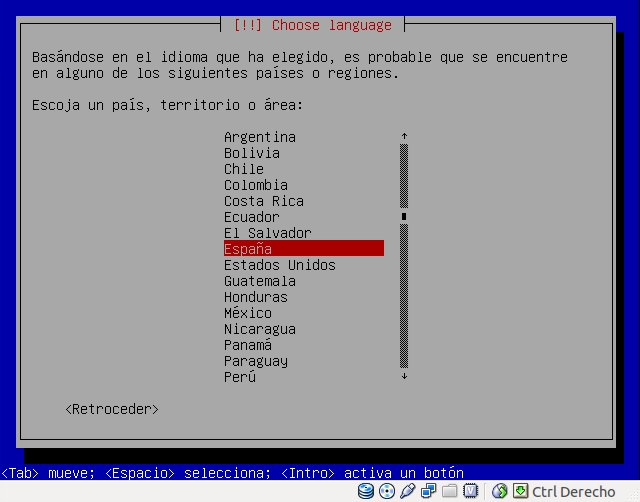Select Bolivia in the country list
Screen dimensions: 640x502
click(x=304, y=153)
